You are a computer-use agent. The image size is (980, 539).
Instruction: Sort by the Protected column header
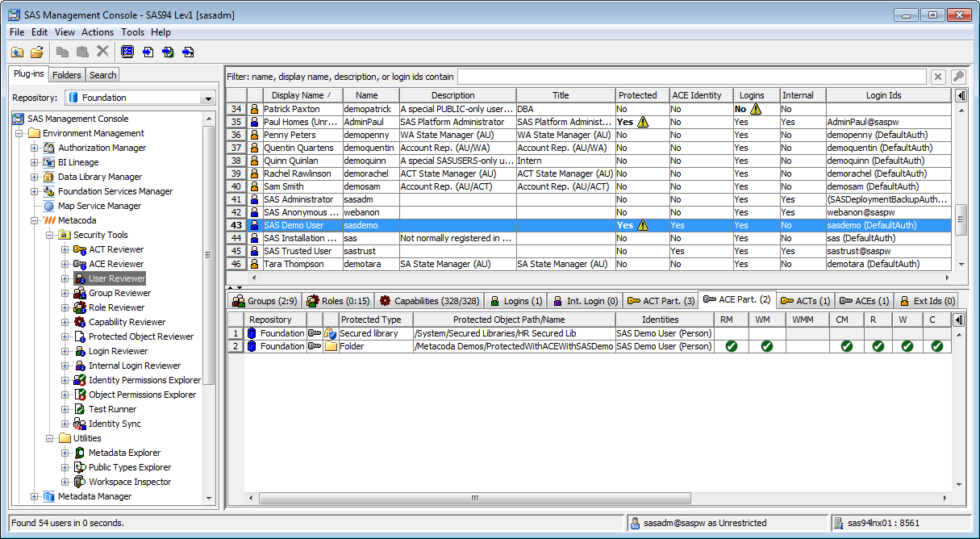click(642, 95)
